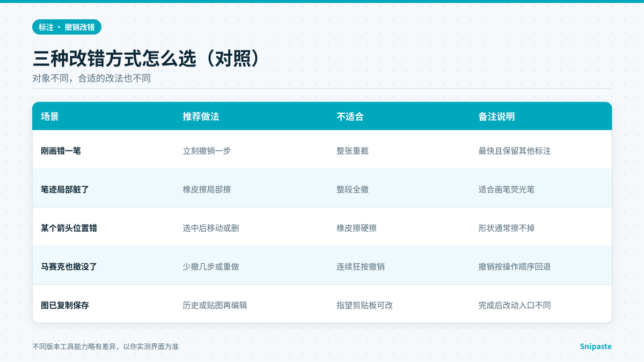
Task: Click the cell 完成后改动入口不同
Action: tap(514, 305)
